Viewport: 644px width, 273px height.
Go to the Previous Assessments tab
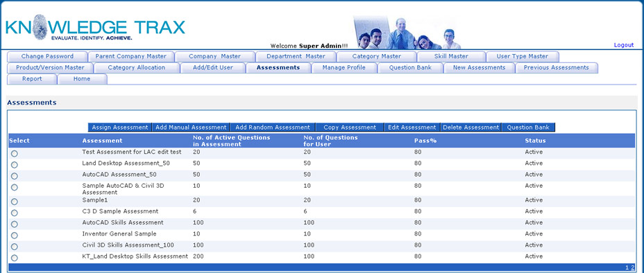click(x=556, y=68)
